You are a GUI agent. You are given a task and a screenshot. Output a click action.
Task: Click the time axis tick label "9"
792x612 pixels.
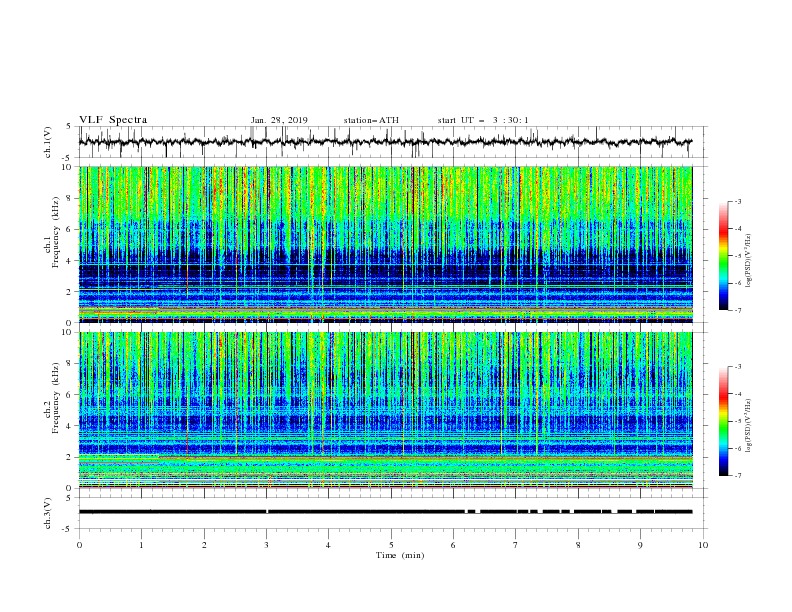[640, 545]
